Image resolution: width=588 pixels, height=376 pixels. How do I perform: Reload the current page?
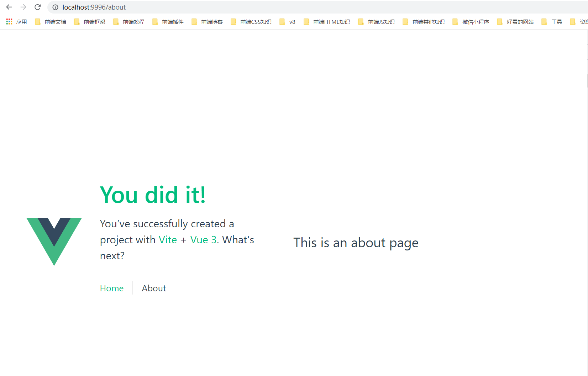38,7
